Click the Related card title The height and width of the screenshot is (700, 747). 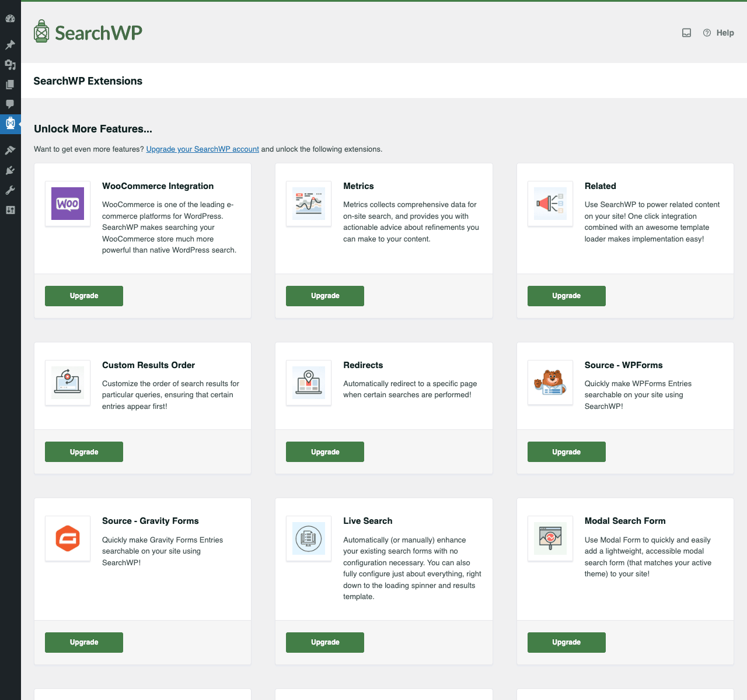(x=601, y=186)
